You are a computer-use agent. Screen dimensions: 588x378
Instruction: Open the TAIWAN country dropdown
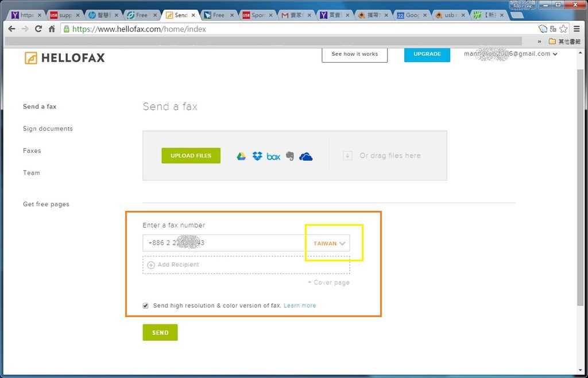[x=329, y=244]
